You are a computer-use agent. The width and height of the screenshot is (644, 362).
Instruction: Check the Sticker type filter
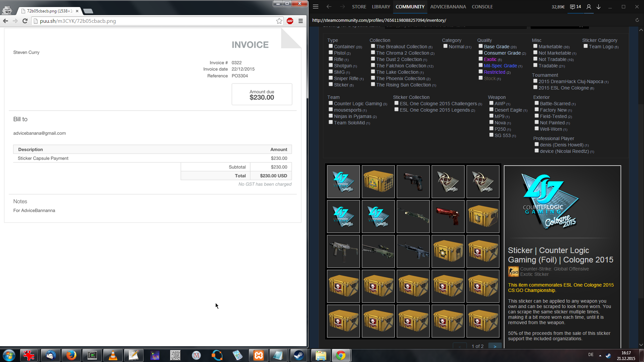331,84
